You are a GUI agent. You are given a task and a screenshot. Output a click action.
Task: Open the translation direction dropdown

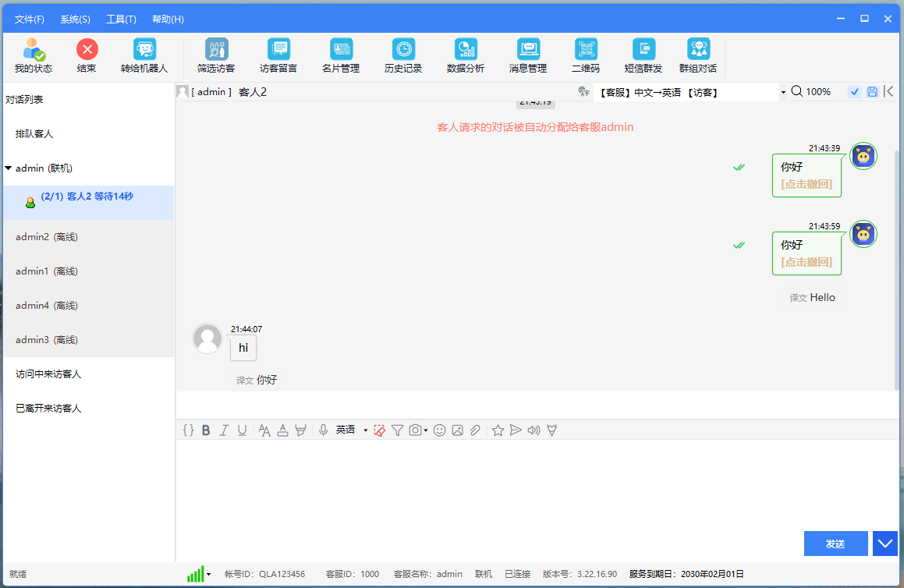tap(783, 92)
